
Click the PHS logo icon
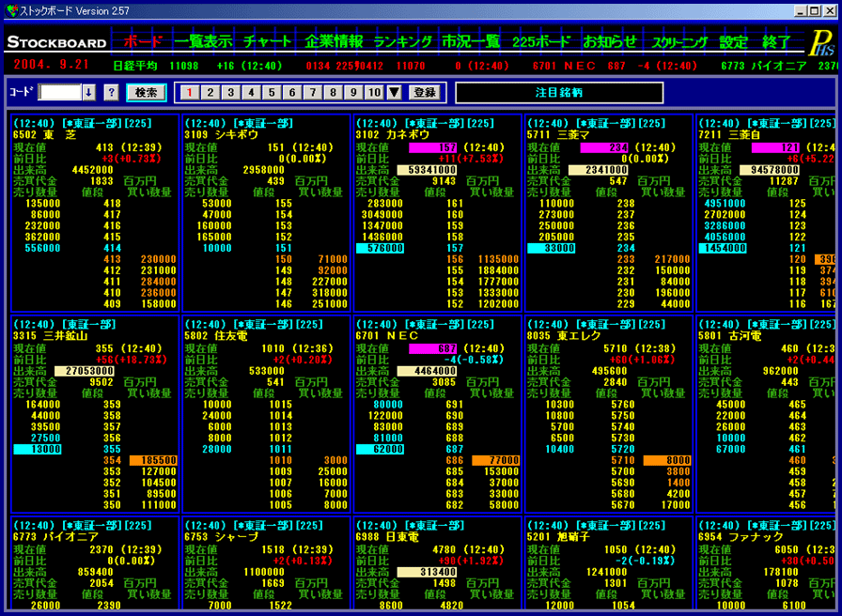point(821,42)
